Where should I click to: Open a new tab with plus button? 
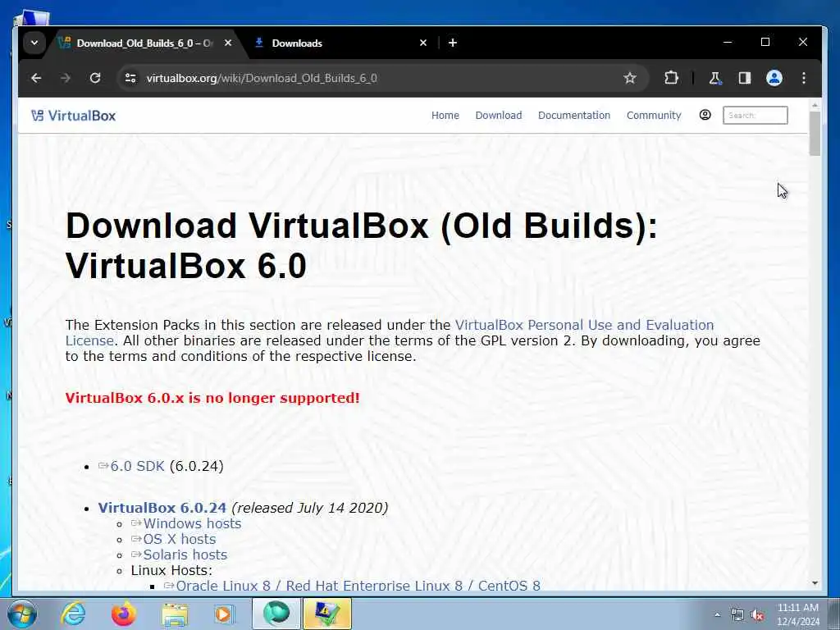coord(453,43)
